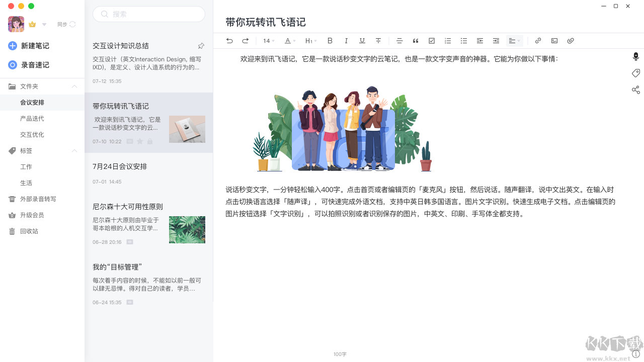
Task: Add a tag using the tag icon
Action: (635, 73)
